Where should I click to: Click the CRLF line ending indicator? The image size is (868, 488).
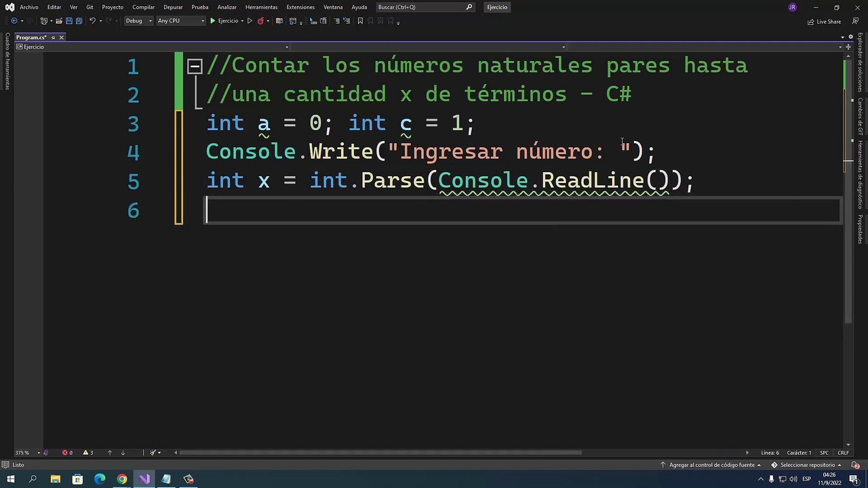click(x=844, y=453)
